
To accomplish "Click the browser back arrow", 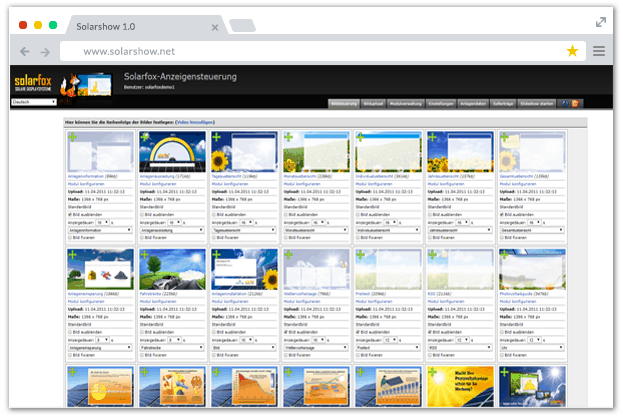I will click(x=25, y=52).
